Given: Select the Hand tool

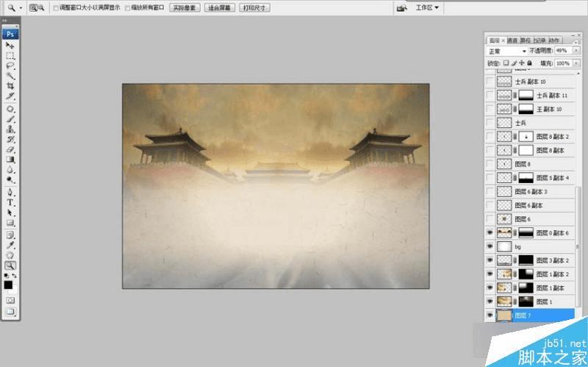Looking at the screenshot, I should (x=10, y=255).
